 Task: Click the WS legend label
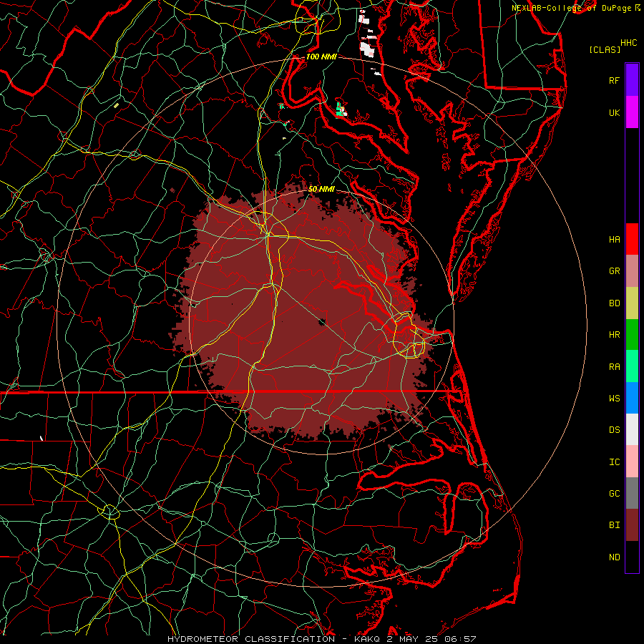coord(614,398)
